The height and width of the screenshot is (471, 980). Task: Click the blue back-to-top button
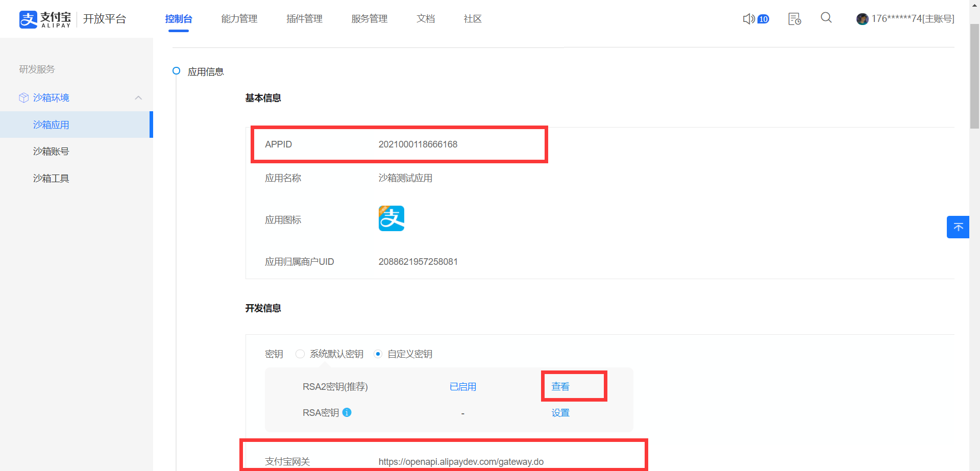point(958,227)
